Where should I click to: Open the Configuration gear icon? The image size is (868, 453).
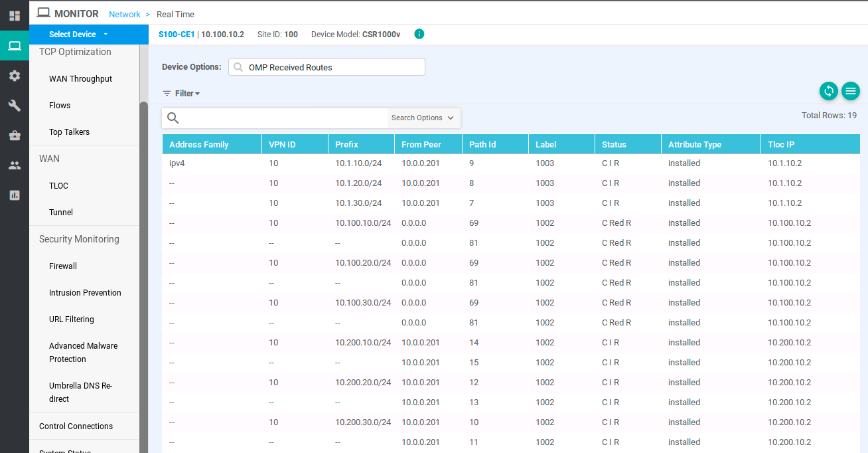click(x=15, y=76)
